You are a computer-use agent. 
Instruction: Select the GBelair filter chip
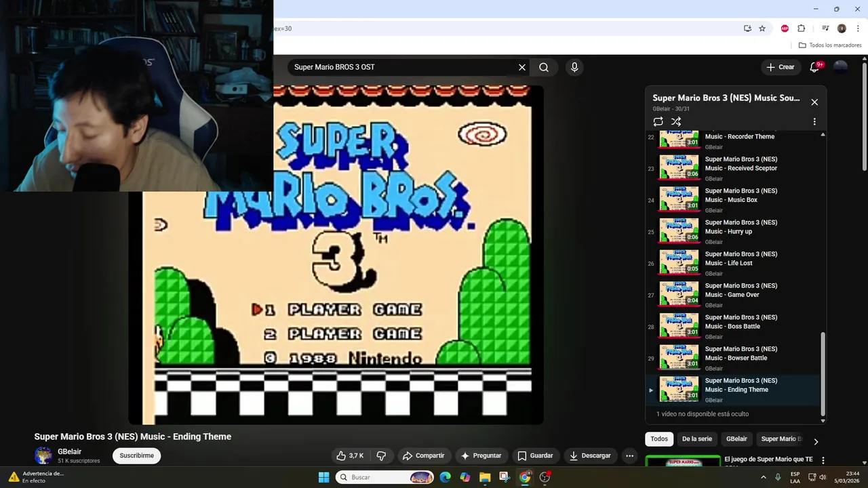tap(736, 439)
